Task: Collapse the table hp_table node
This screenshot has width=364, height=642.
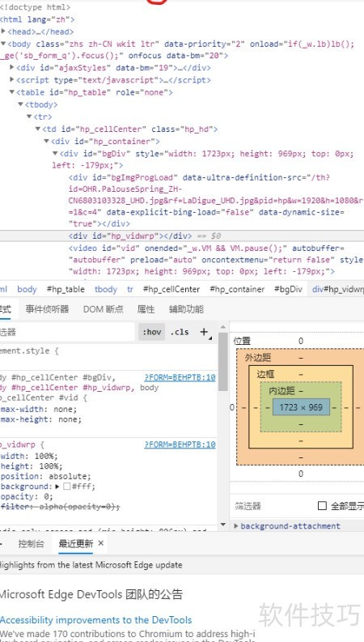Action: pyautogui.click(x=12, y=92)
